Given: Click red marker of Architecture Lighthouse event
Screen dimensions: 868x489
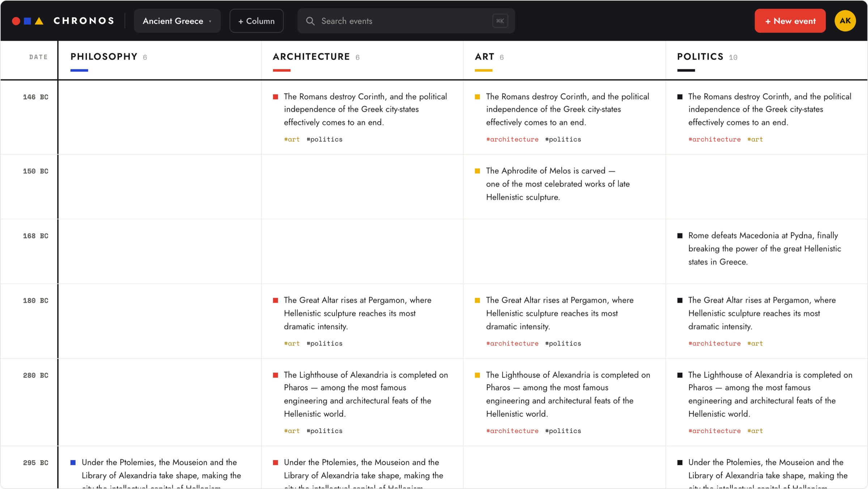Looking at the screenshot, I should click(x=276, y=375).
